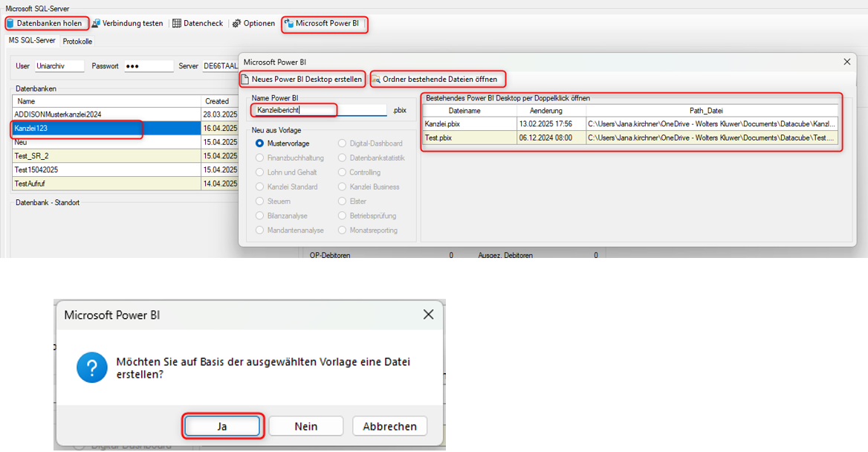Launch Microsoft Power BI from the main toolbar
The image size is (868, 452).
click(324, 23)
